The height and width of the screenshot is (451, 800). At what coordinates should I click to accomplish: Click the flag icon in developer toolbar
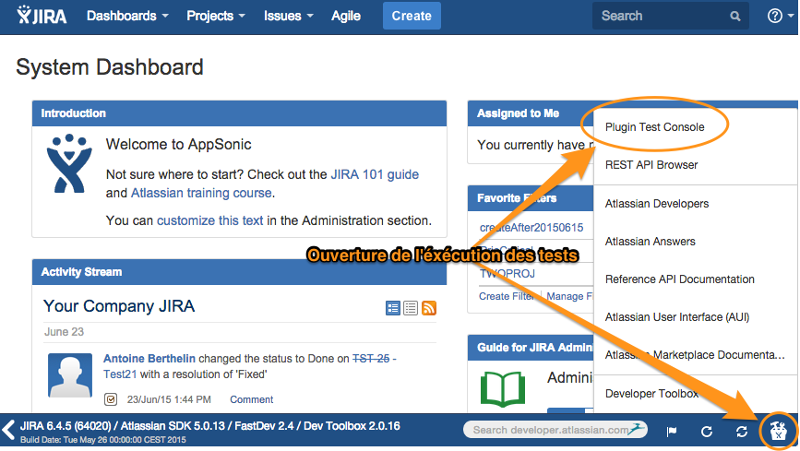point(671,432)
